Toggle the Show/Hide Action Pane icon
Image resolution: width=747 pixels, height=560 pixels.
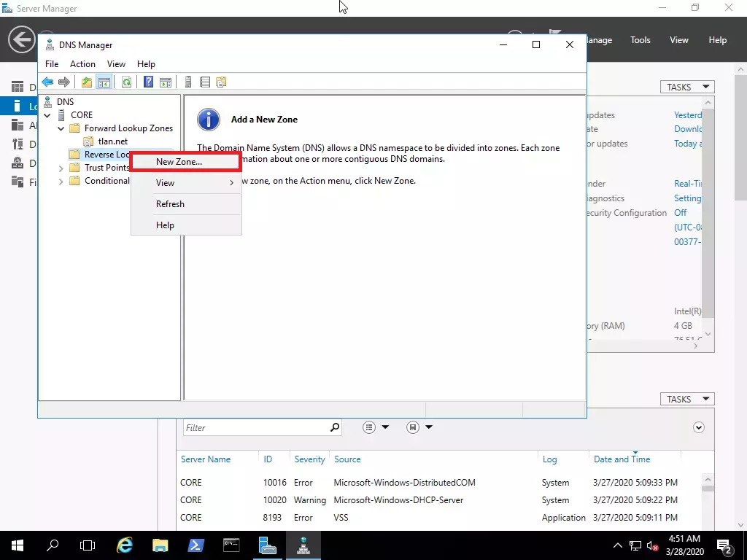(166, 82)
